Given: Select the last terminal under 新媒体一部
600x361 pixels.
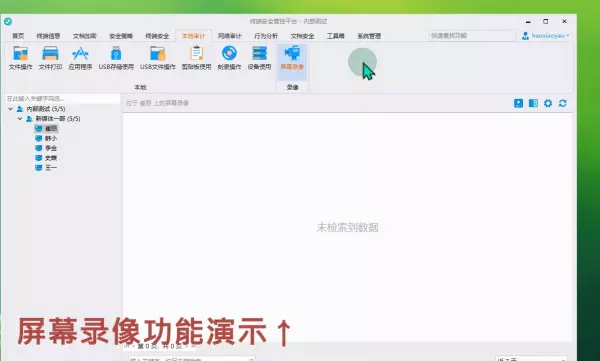Looking at the screenshot, I should coord(46,168).
